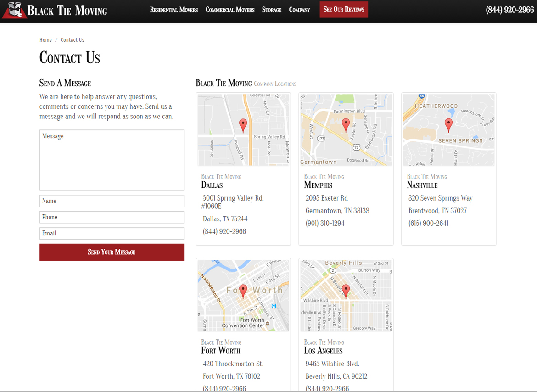Click the Germantown, TN 38138 text
Image resolution: width=537 pixels, height=392 pixels.
tap(337, 211)
